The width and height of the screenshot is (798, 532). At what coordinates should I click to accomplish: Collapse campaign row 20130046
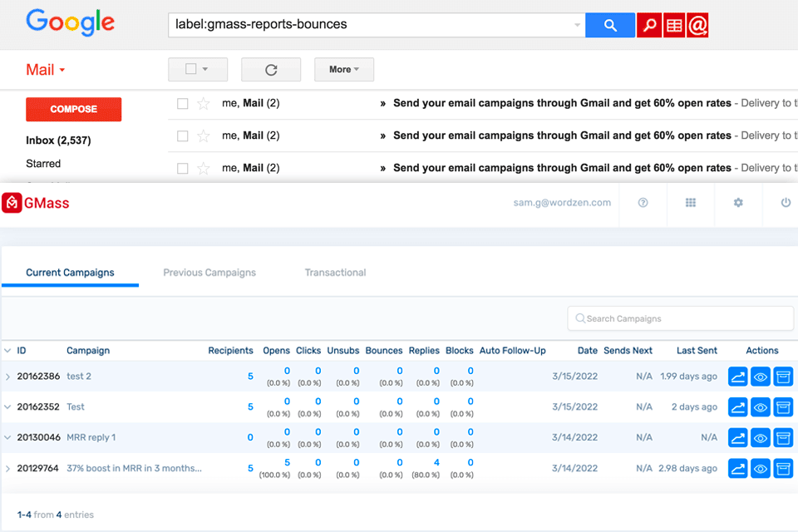click(x=7, y=438)
